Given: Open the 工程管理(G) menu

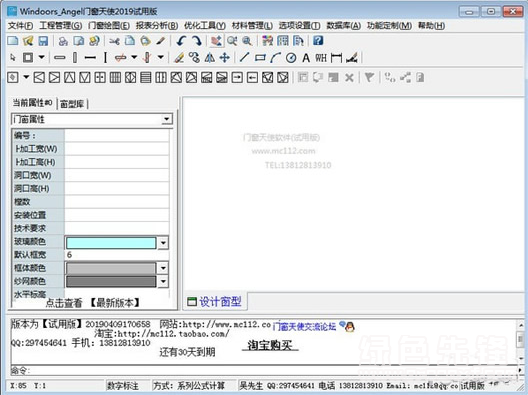Looking at the screenshot, I should 61,26.
